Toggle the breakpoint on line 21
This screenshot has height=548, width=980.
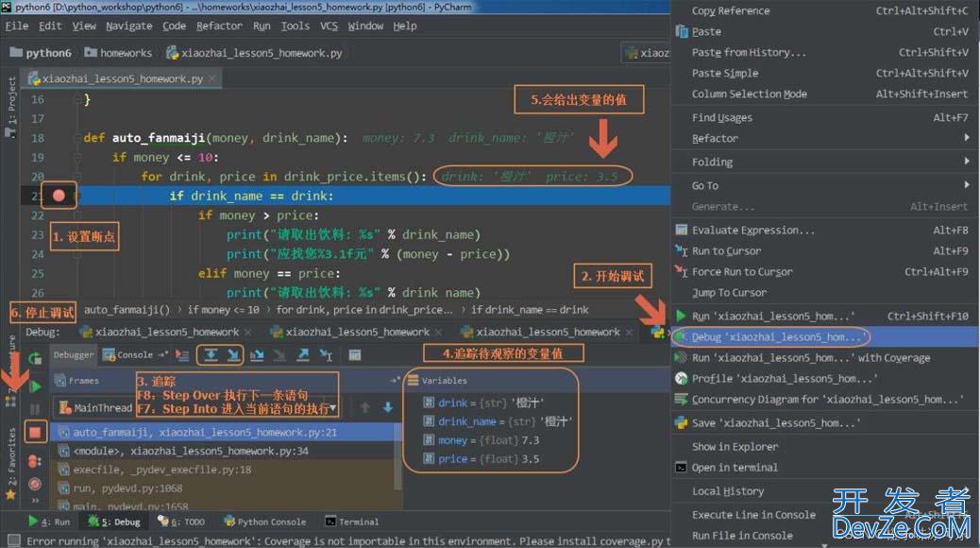click(x=59, y=196)
